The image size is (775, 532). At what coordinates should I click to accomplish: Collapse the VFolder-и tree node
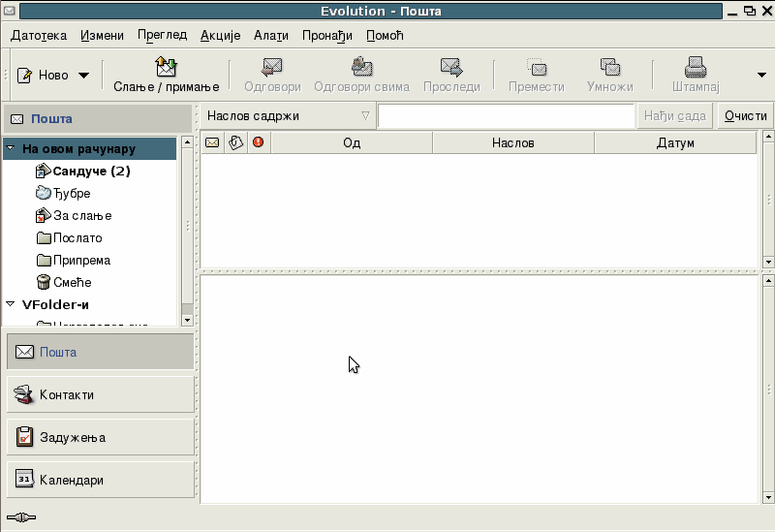point(11,304)
